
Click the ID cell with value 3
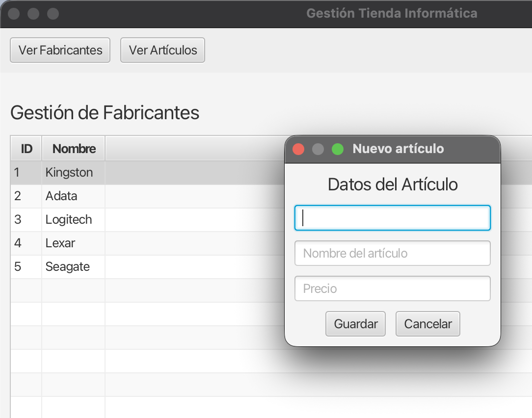26,219
